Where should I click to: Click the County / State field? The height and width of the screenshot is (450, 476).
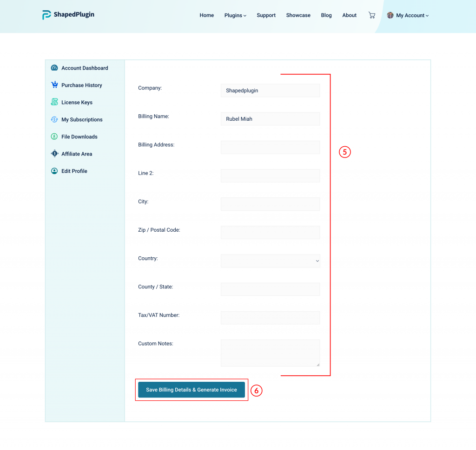[x=270, y=289]
